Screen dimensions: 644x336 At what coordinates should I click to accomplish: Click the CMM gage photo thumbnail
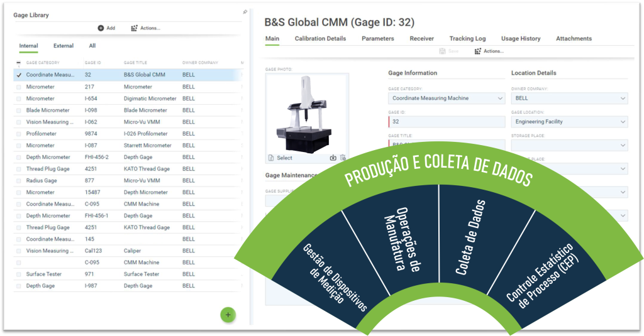point(307,114)
